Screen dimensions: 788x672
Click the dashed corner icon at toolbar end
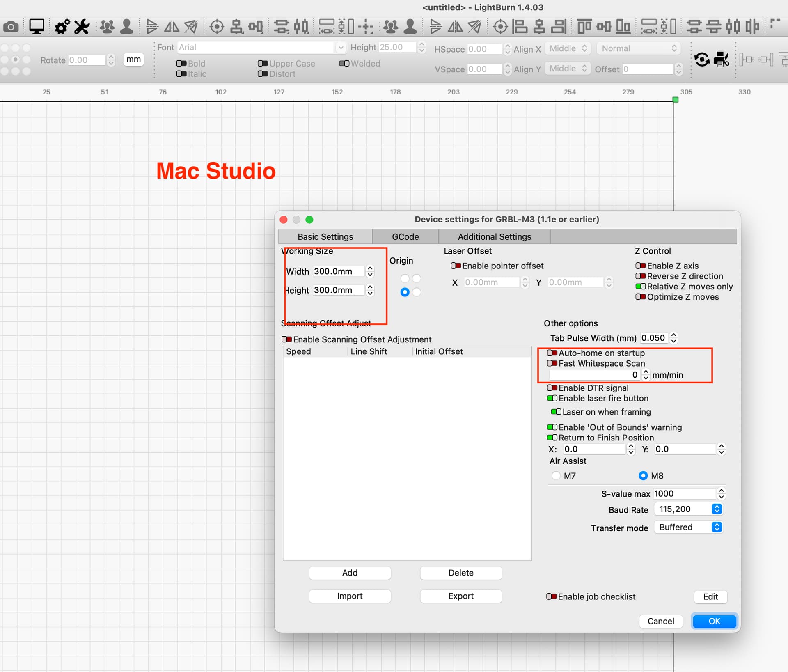pos(775,25)
